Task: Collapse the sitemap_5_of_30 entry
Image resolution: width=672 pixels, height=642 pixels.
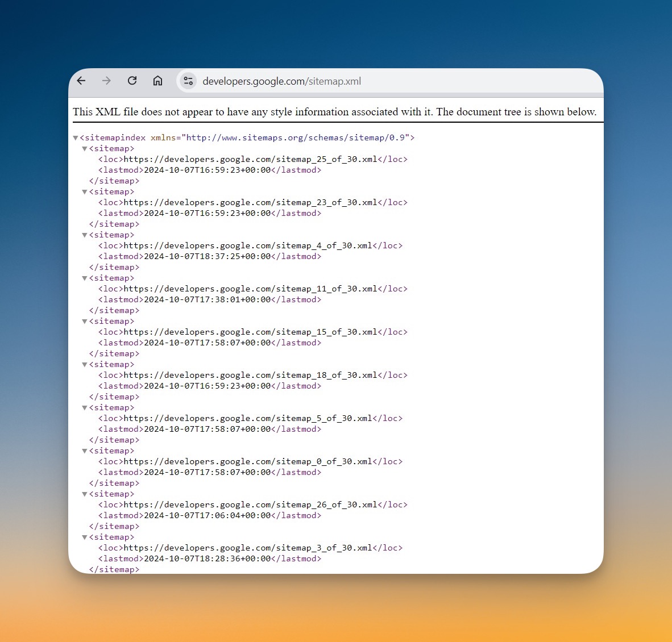Action: [84, 407]
